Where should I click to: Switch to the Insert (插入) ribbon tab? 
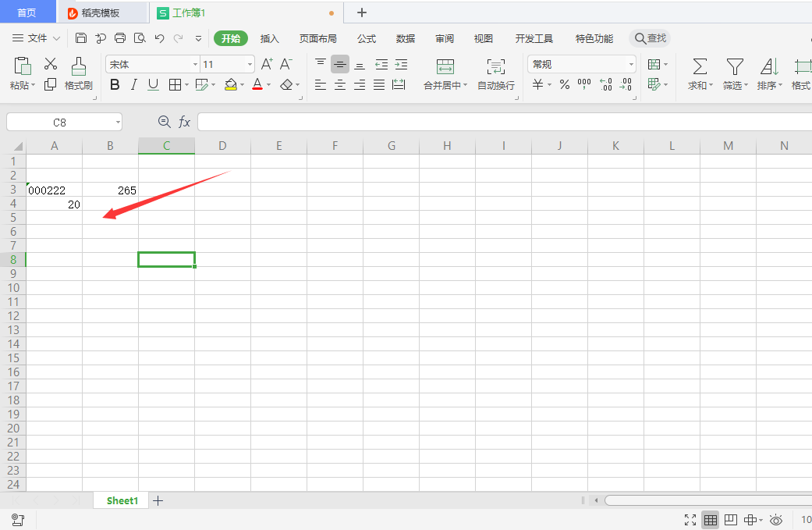click(x=269, y=38)
